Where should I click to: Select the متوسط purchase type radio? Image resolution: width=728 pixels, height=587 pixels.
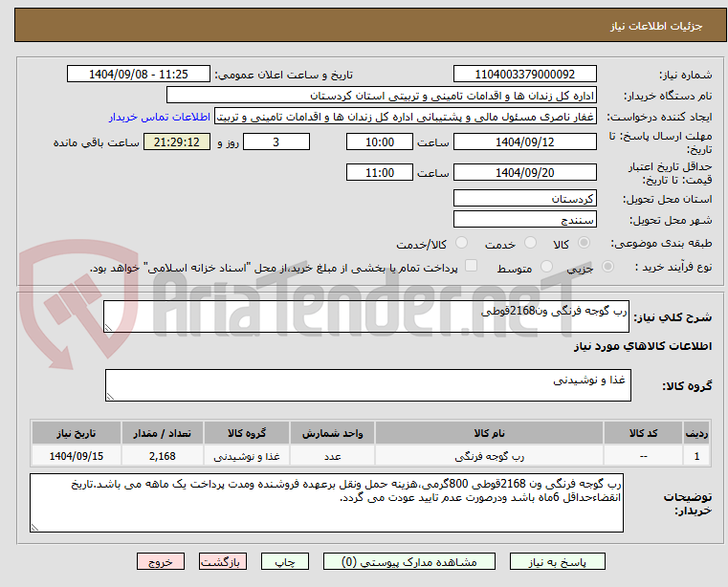pos(546,267)
